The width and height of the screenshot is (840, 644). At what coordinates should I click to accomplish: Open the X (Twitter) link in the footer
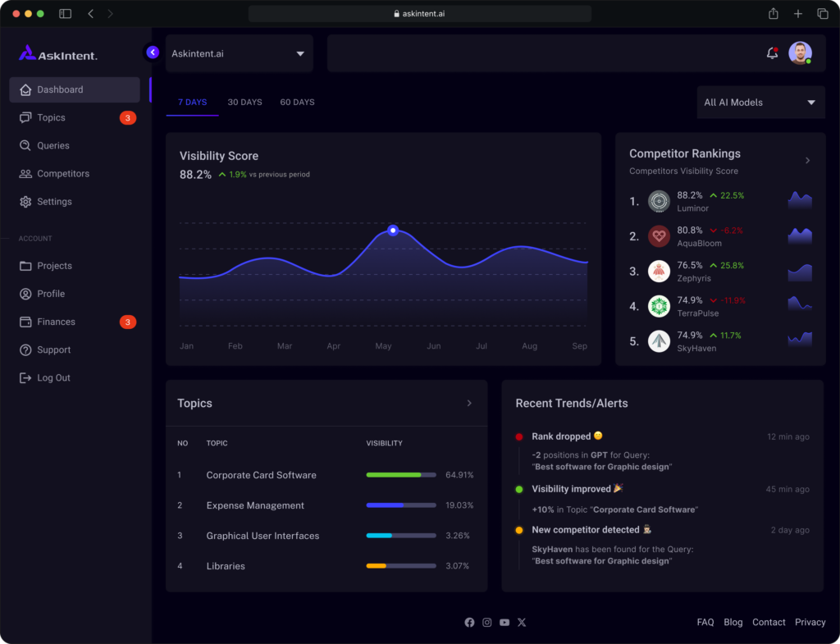(x=522, y=622)
